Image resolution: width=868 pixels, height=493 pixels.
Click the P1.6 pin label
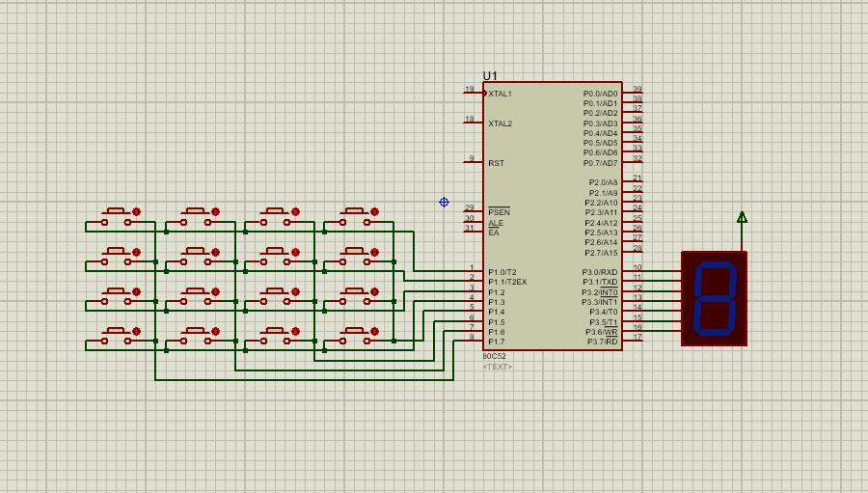tap(497, 332)
